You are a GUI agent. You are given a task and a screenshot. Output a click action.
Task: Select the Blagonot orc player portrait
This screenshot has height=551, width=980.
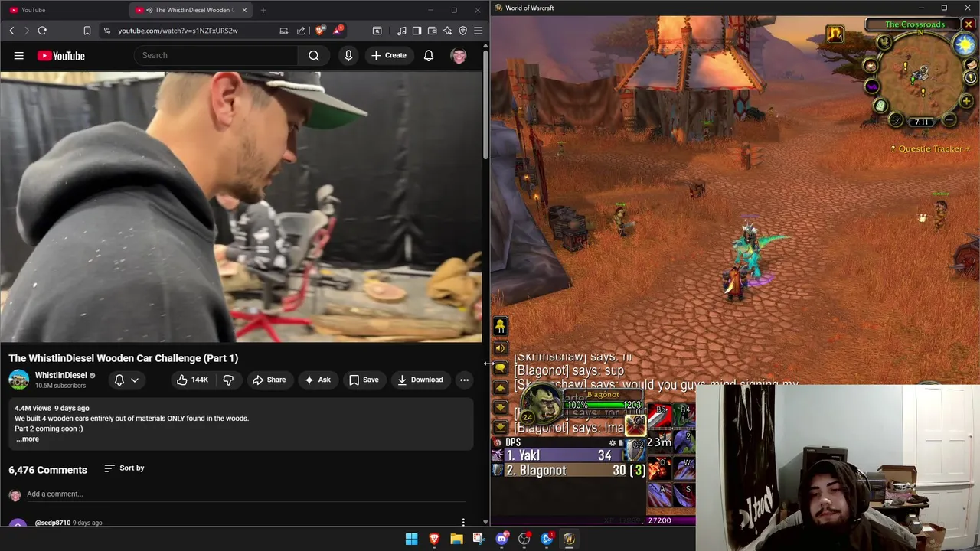pyautogui.click(x=544, y=403)
